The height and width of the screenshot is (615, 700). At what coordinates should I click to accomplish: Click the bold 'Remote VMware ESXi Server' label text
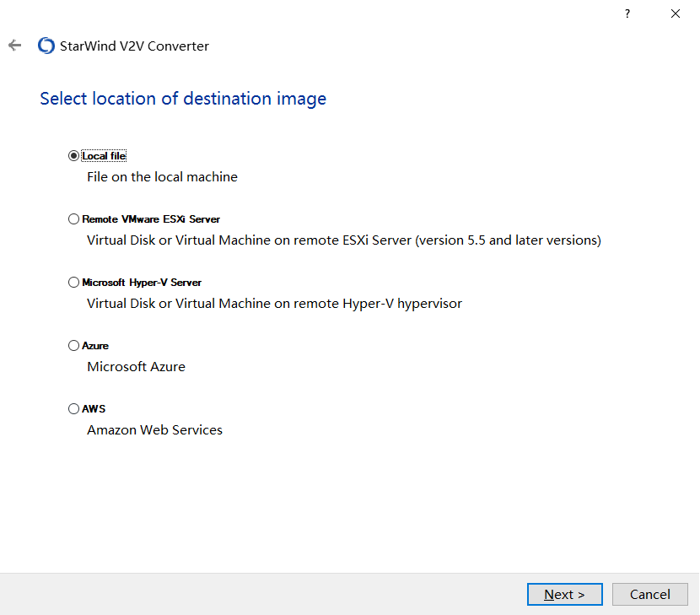[x=151, y=219]
